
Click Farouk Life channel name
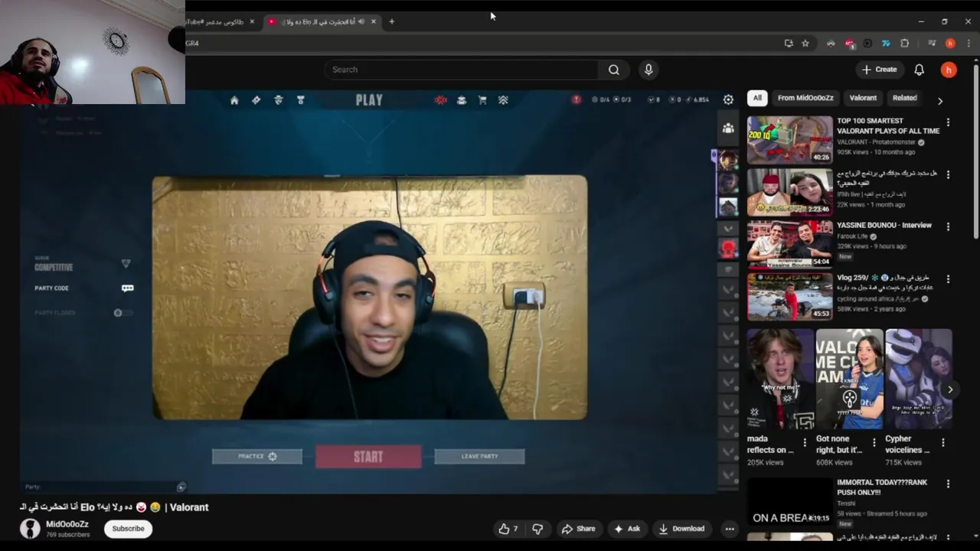[x=854, y=236]
